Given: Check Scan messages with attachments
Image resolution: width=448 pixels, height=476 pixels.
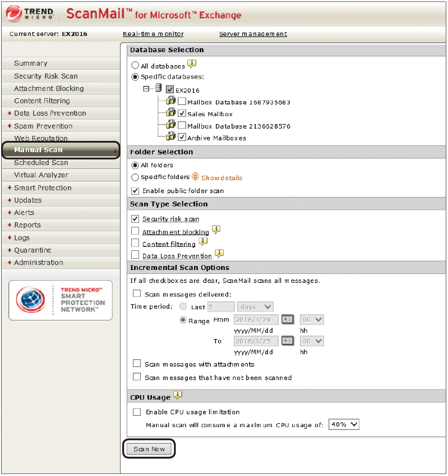Looking at the screenshot, I should click(x=137, y=363).
